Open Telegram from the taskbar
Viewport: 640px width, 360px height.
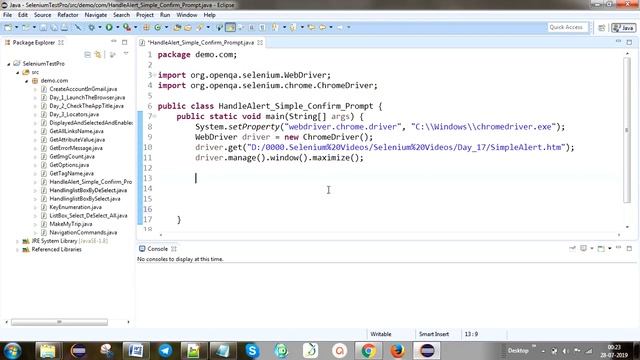point(165,351)
